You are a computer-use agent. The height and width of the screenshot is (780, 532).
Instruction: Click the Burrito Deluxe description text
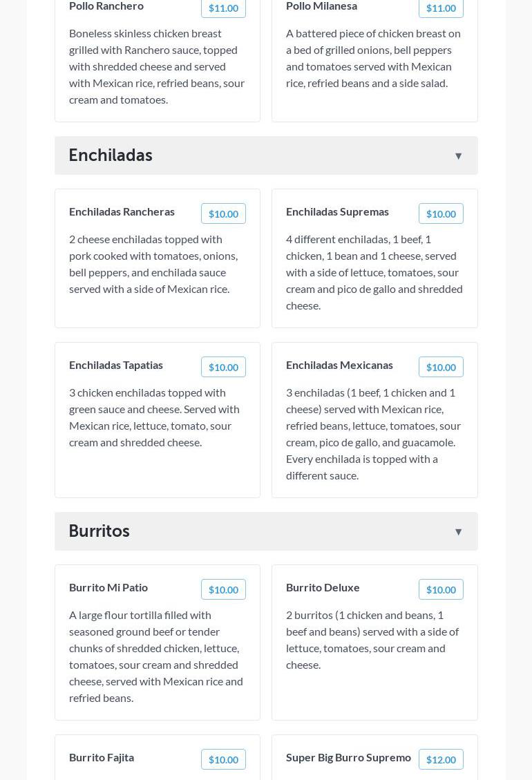(372, 640)
